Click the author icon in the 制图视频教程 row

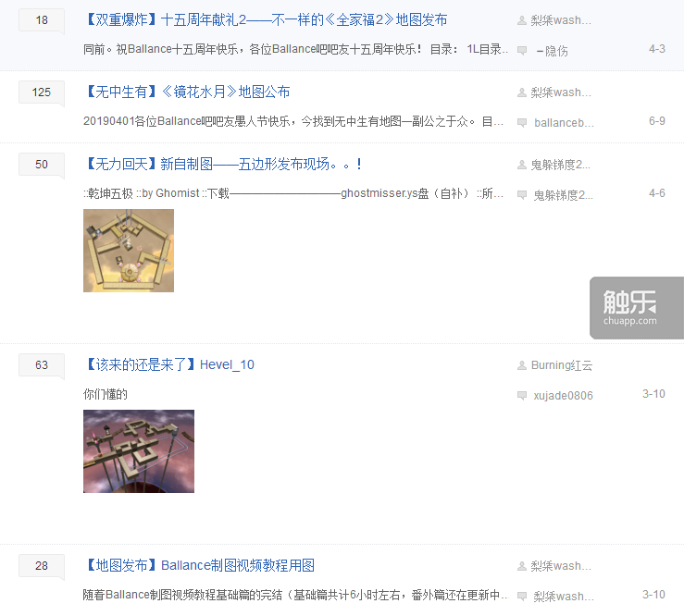(522, 566)
